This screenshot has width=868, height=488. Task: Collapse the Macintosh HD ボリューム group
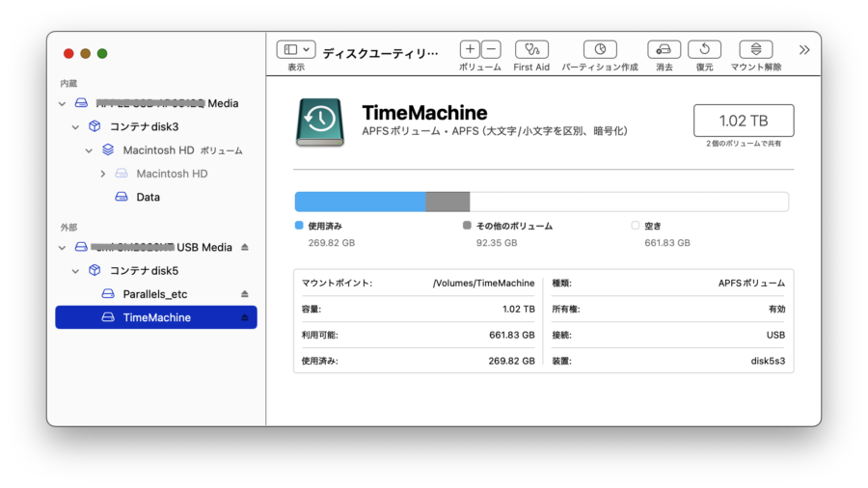(x=90, y=150)
